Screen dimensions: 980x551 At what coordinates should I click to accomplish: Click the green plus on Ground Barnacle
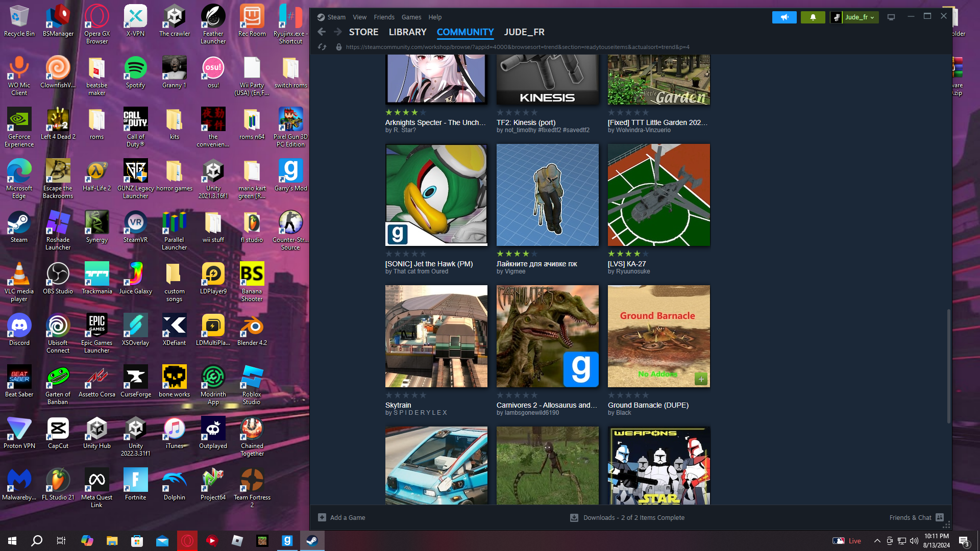click(x=701, y=379)
